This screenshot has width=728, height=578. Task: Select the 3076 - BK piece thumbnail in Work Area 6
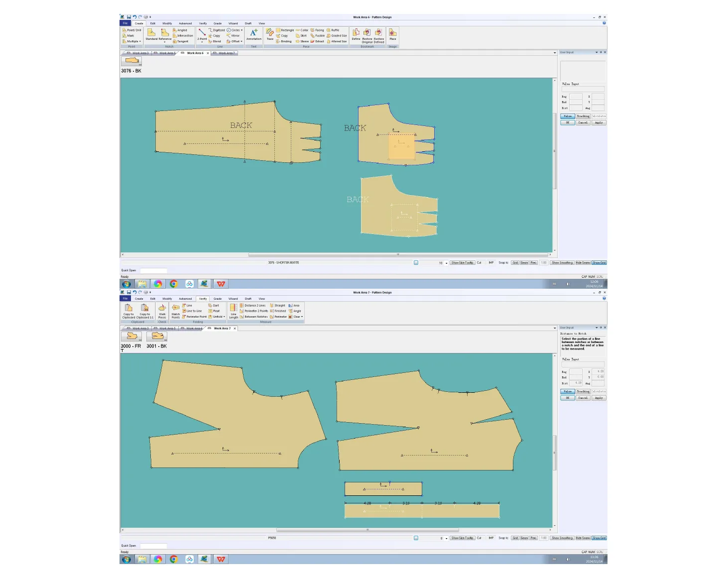(x=131, y=61)
